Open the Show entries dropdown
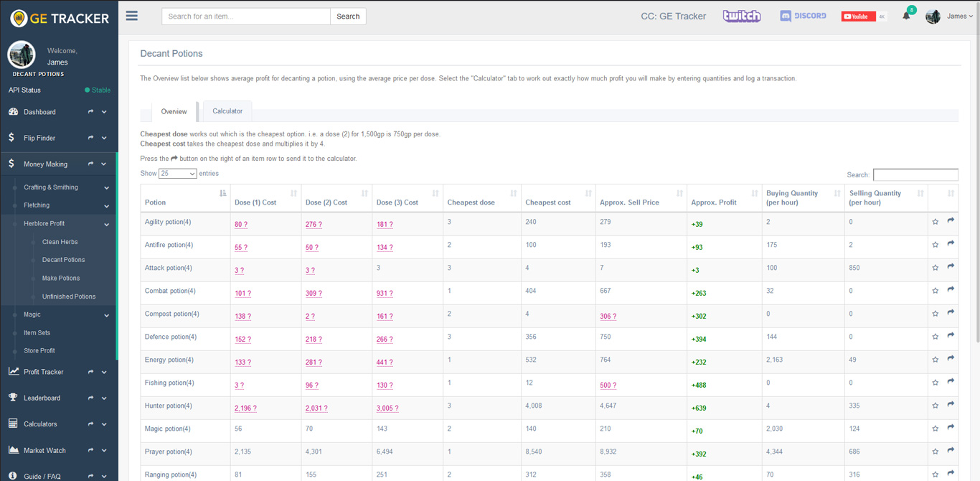The height and width of the screenshot is (481, 980). coord(177,174)
